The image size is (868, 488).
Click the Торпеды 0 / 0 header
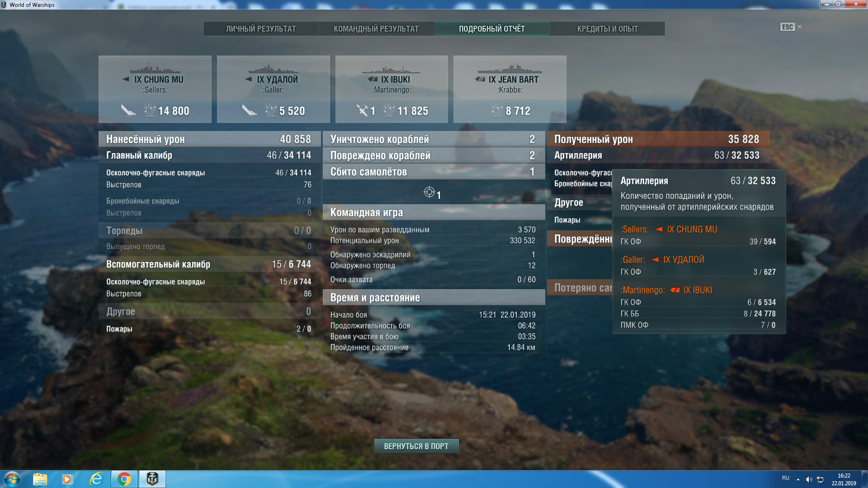tap(209, 230)
